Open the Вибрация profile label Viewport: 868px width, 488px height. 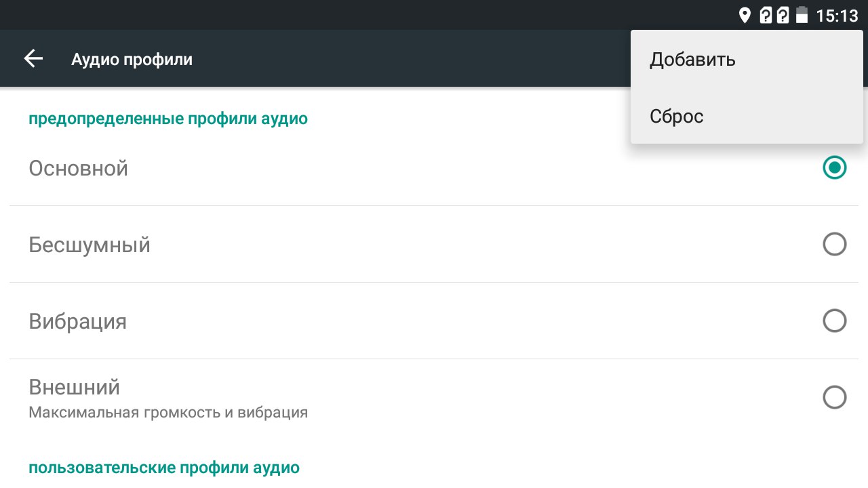(x=78, y=321)
